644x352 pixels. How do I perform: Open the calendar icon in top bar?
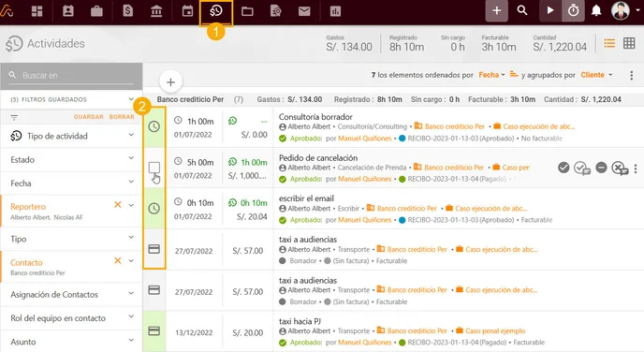pyautogui.click(x=187, y=11)
